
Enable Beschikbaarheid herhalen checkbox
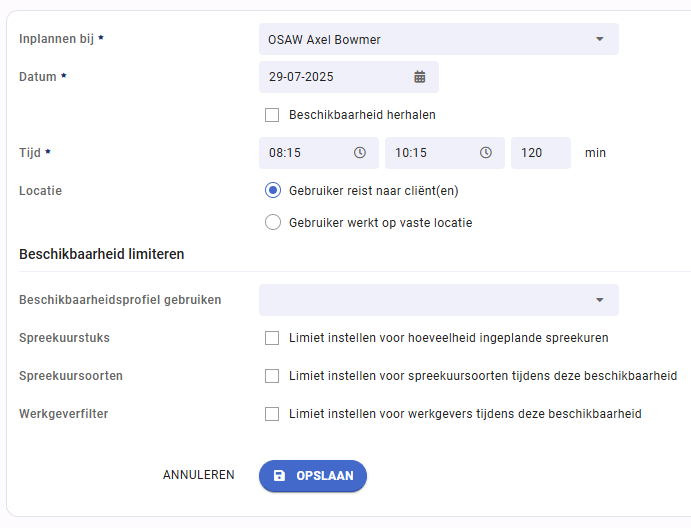click(x=272, y=115)
